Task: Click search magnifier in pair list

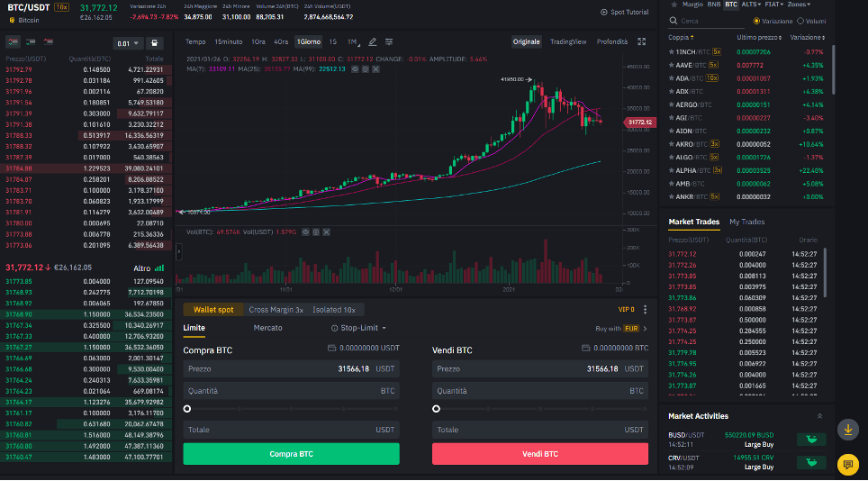Action: coord(674,21)
